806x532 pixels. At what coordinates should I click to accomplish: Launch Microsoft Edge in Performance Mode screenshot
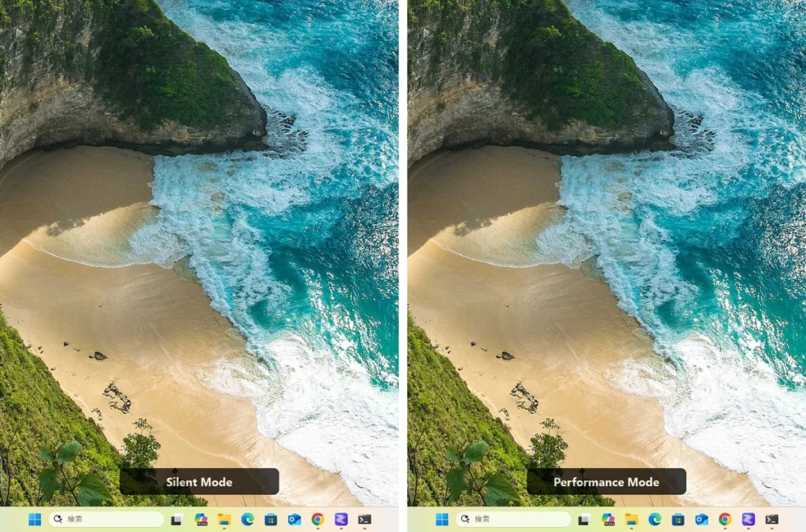[655, 519]
